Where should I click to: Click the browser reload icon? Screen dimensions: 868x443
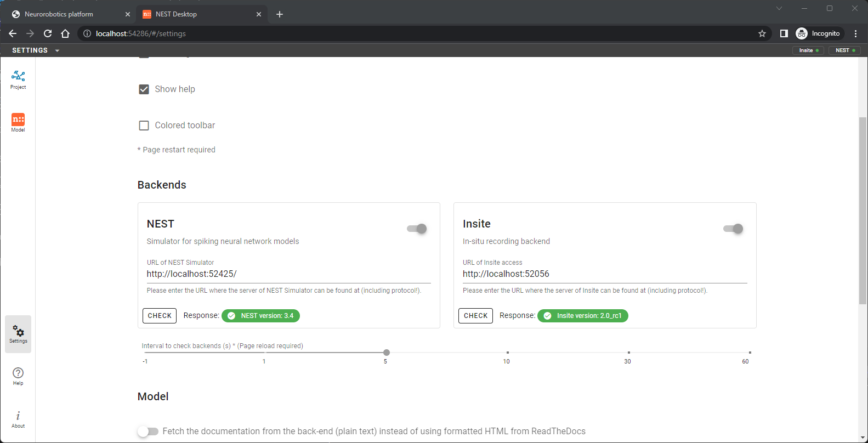[48, 33]
